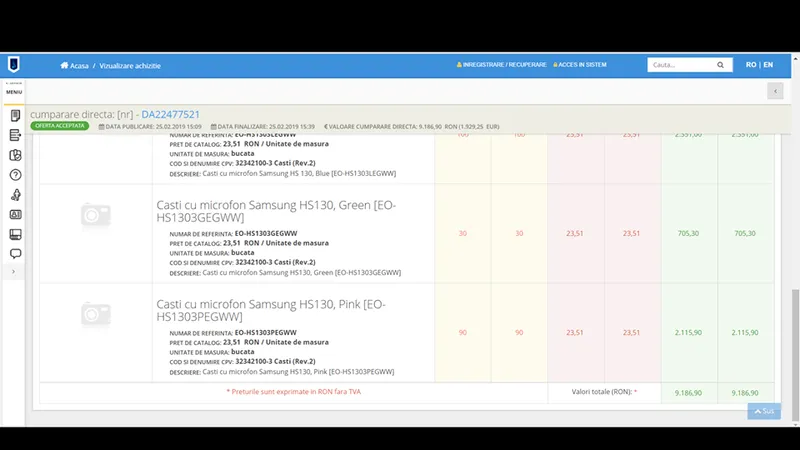Open the list-with-arrow sidebar icon
Screen dimensions: 800x450
[x=15, y=135]
